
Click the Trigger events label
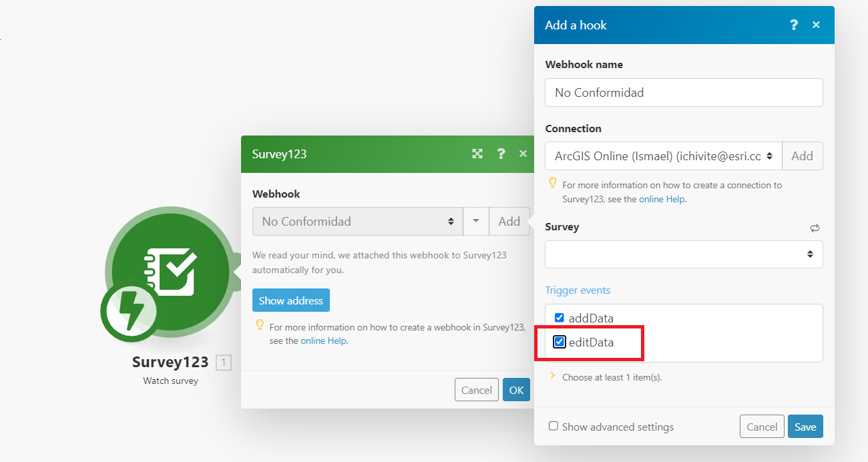(578, 290)
